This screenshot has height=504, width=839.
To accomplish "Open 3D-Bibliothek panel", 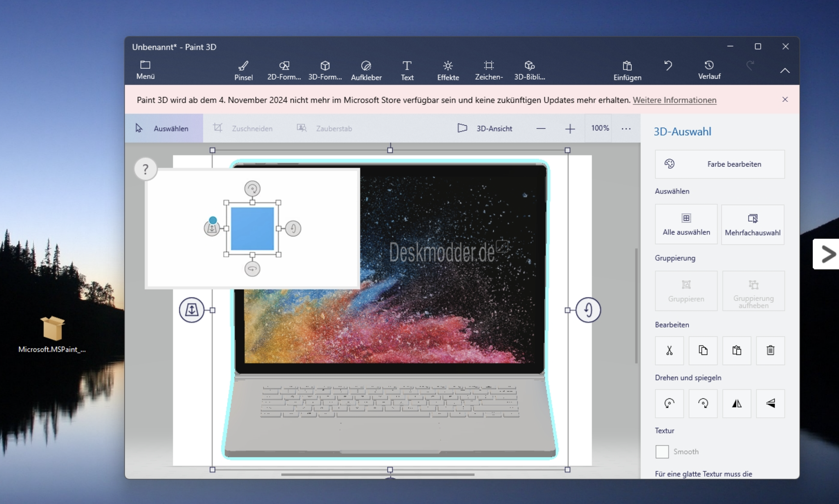I will coord(530,69).
